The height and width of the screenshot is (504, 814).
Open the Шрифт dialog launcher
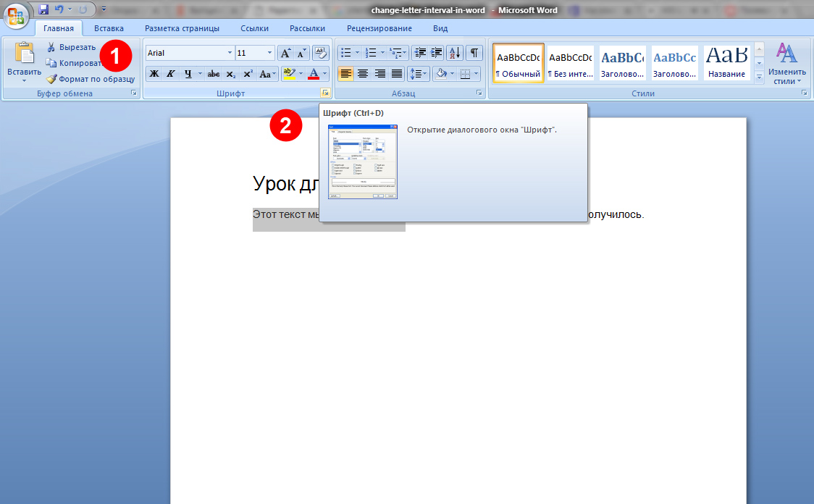pyautogui.click(x=325, y=93)
